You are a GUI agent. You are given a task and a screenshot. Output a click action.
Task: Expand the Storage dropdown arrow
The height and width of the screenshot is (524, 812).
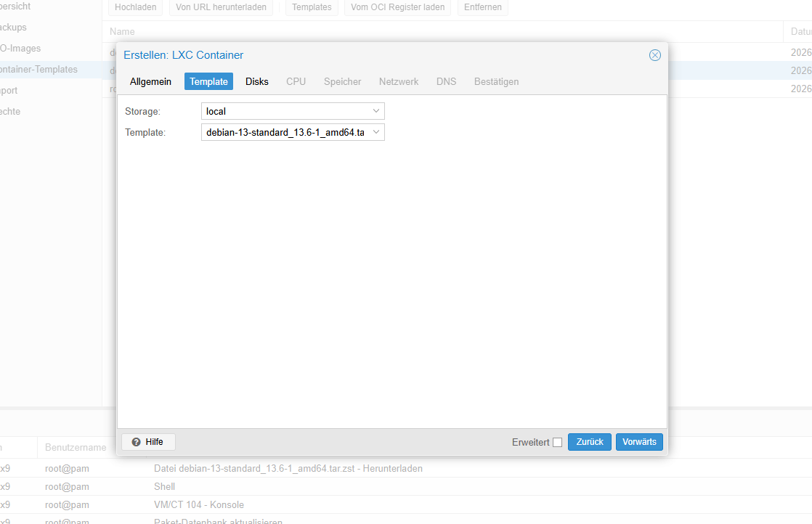(x=376, y=111)
